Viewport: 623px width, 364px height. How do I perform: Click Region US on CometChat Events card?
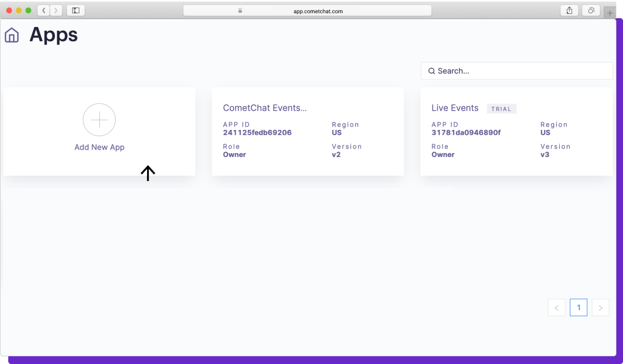337,133
